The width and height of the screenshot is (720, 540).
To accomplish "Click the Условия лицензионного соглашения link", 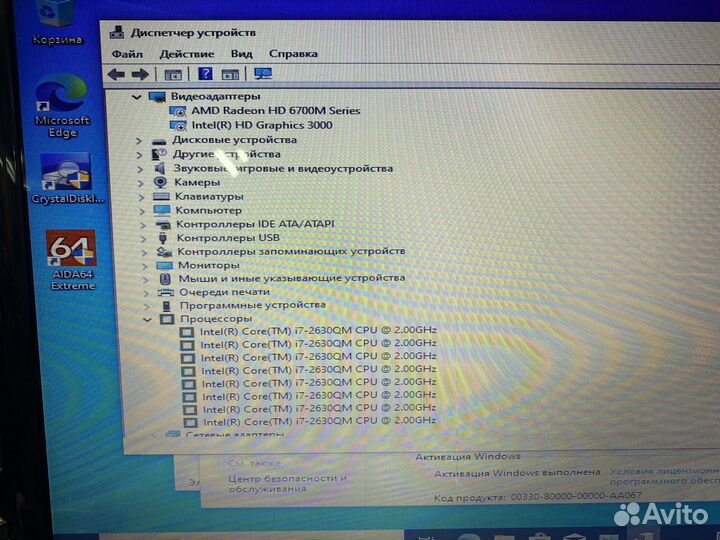I will (x=664, y=476).
